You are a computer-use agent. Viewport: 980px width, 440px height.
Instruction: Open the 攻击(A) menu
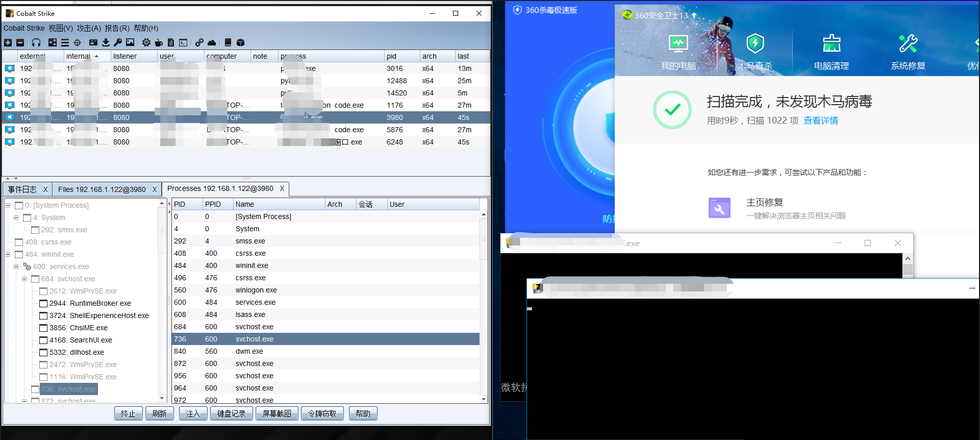coord(89,28)
